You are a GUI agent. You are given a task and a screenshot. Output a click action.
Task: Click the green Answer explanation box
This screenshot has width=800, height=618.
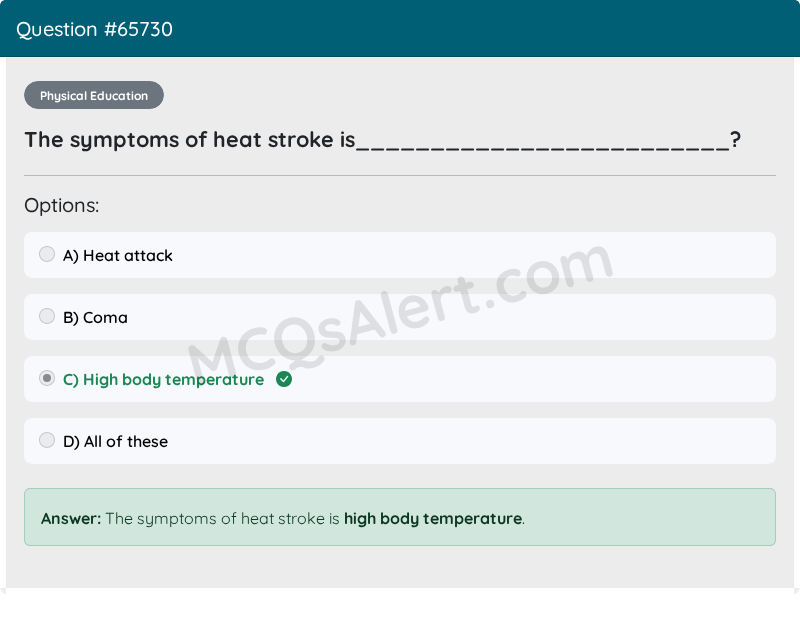pyautogui.click(x=400, y=517)
